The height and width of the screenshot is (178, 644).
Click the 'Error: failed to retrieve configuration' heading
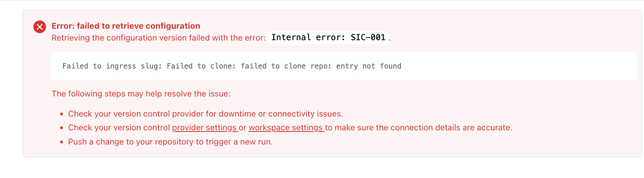pyautogui.click(x=126, y=26)
